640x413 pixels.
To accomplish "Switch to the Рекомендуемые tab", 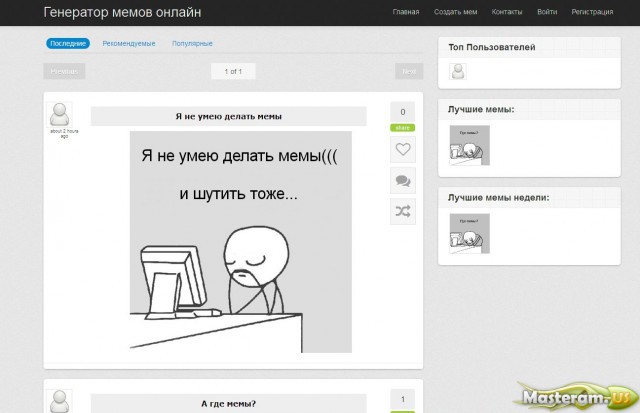I will [129, 43].
